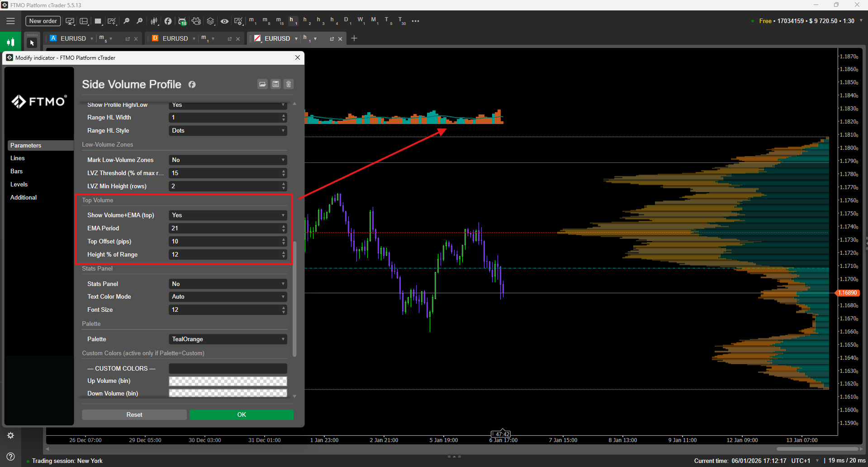Open the Up Volume (bin) color swatch
The width and height of the screenshot is (868, 467).
228,381
